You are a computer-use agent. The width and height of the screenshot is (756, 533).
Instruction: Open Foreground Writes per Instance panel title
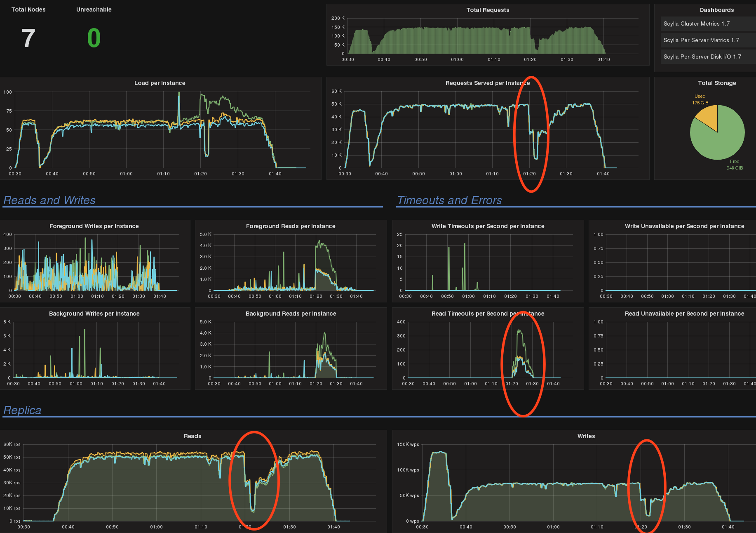click(94, 226)
